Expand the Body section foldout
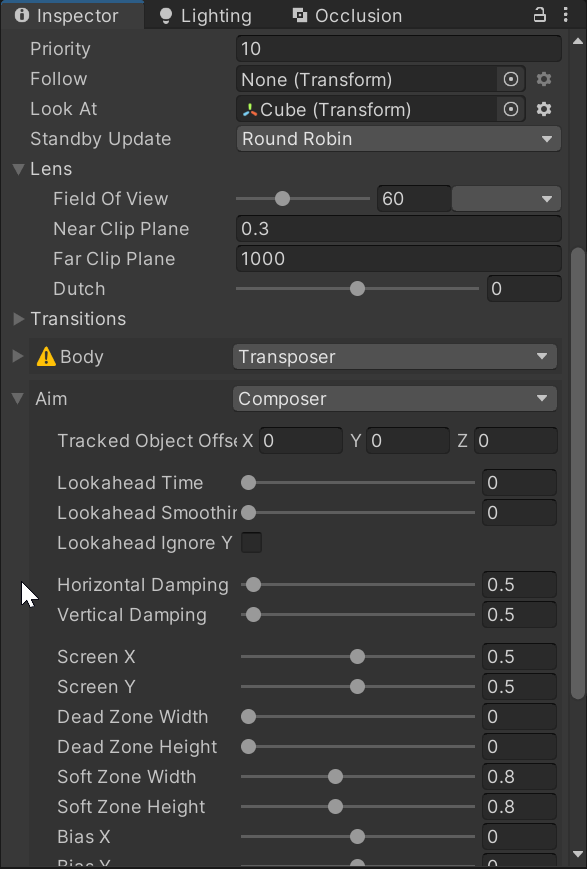Screen dimensions: 587x869 coord(18,356)
